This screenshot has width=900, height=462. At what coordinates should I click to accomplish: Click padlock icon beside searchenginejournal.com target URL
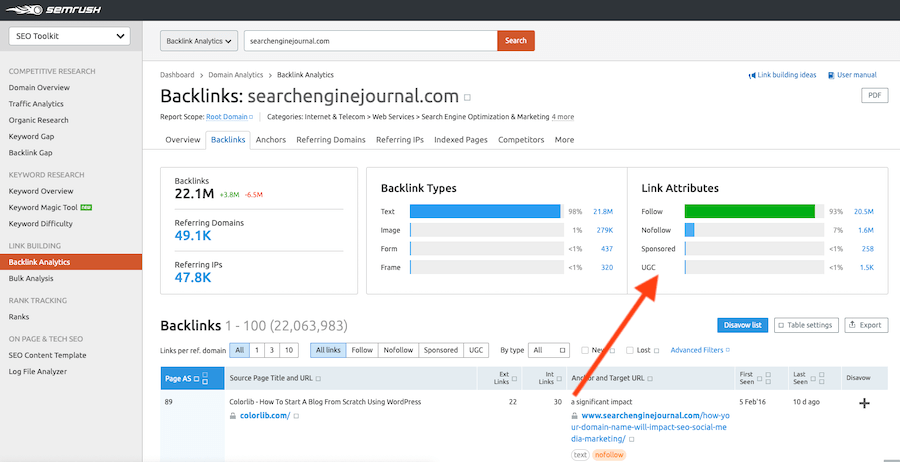coord(575,416)
